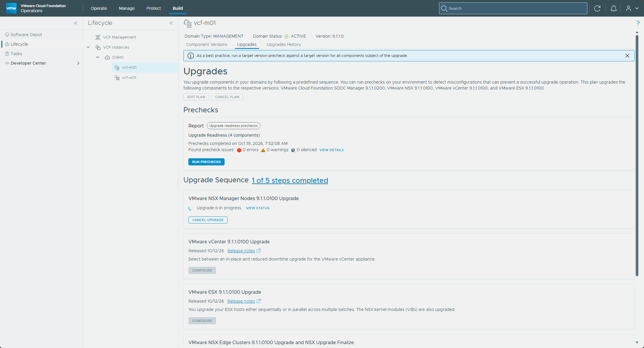644x348 pixels.
Task: Open the Component Versions tab
Action: click(206, 44)
